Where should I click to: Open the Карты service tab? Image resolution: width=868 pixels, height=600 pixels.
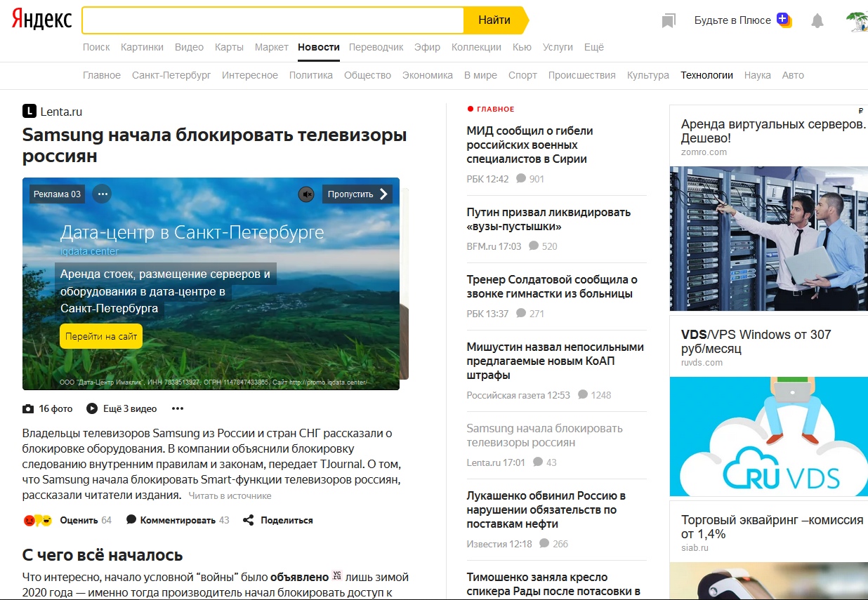pos(229,47)
